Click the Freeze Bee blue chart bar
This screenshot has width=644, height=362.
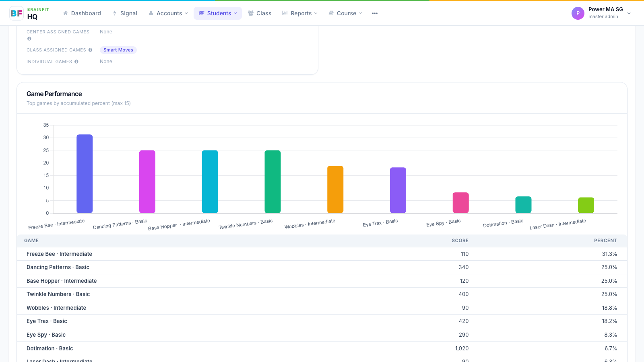click(x=85, y=174)
